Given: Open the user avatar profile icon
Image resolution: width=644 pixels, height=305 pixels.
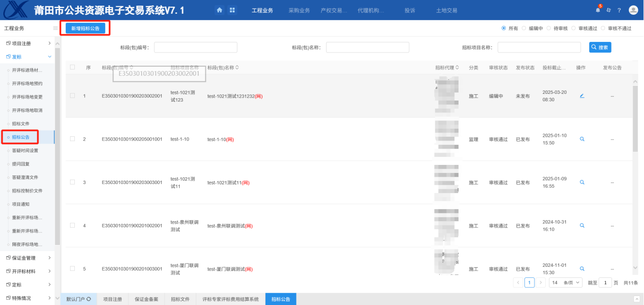Looking at the screenshot, I should click(x=634, y=10).
